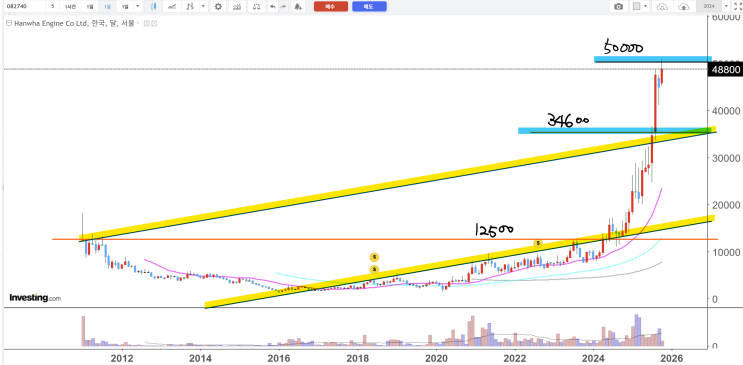Click the load chart cloud icon
743x365 pixels.
pyautogui.click(x=662, y=7)
